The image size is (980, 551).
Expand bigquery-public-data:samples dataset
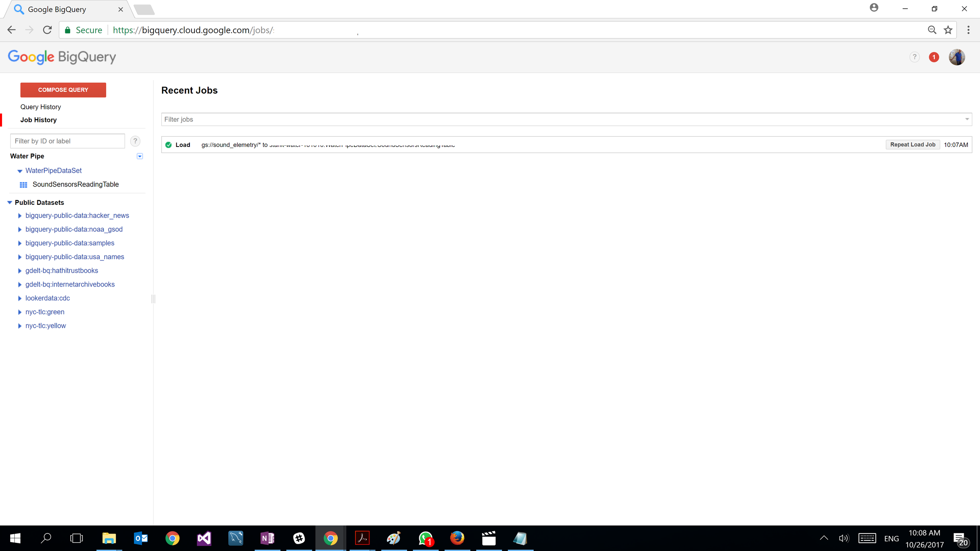point(20,244)
